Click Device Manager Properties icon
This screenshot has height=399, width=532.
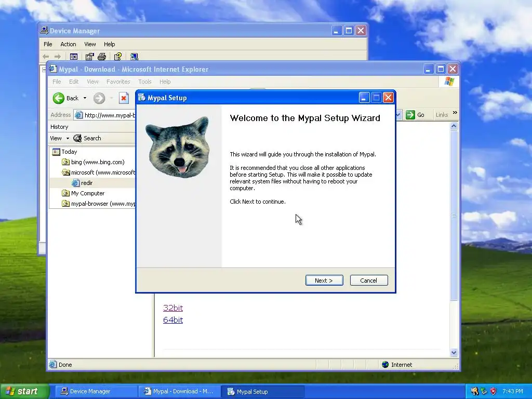pyautogui.click(x=89, y=57)
